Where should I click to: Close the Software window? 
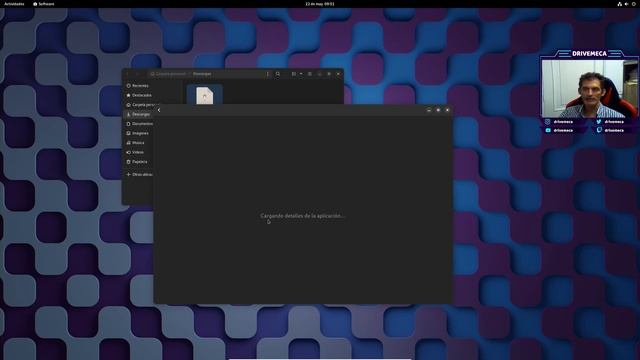pyautogui.click(x=447, y=110)
